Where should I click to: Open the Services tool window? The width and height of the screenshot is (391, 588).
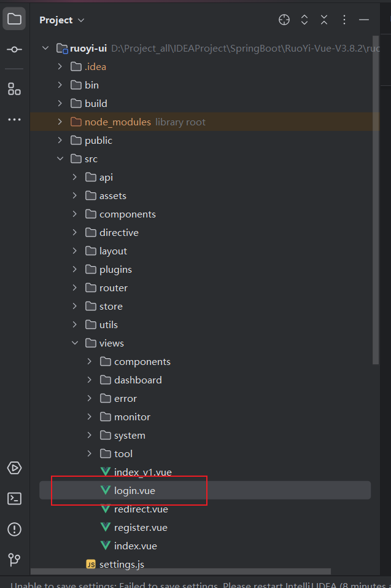pos(14,468)
